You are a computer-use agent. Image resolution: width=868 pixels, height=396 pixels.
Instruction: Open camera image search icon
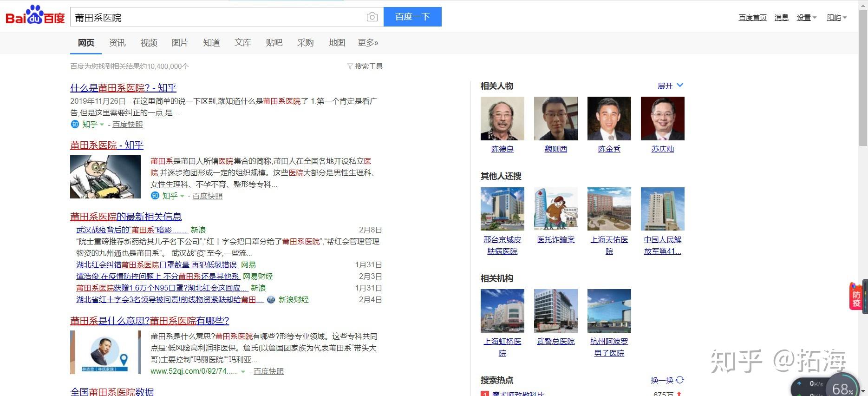(x=372, y=17)
